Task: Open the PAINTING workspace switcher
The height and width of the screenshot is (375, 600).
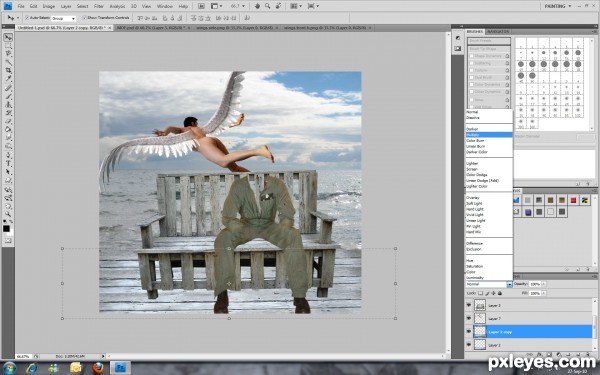Action: [x=558, y=6]
